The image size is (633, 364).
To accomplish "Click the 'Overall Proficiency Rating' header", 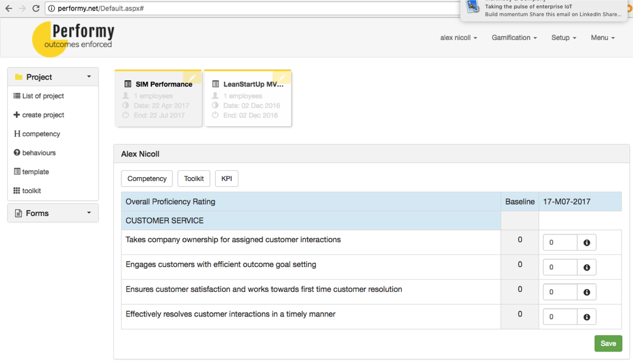I will point(170,202).
